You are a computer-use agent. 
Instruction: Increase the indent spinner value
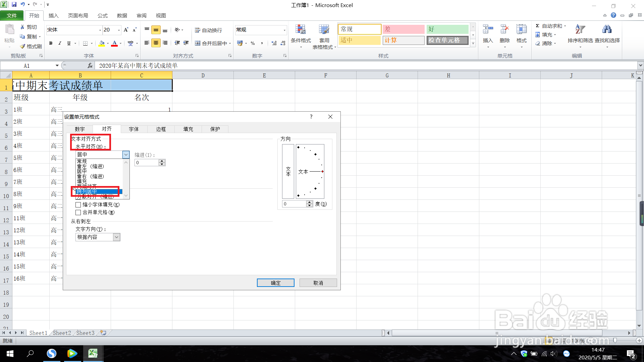coord(162,161)
